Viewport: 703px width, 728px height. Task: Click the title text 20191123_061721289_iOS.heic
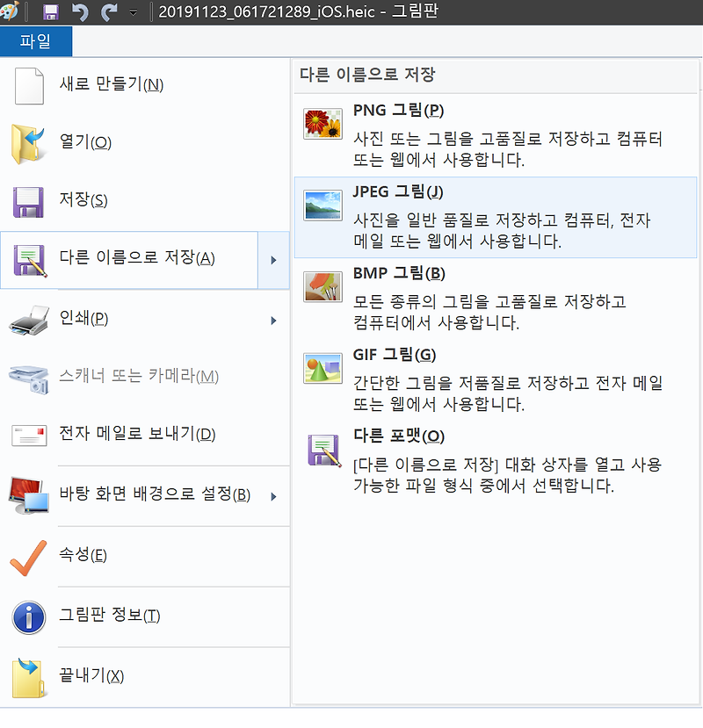266,12
